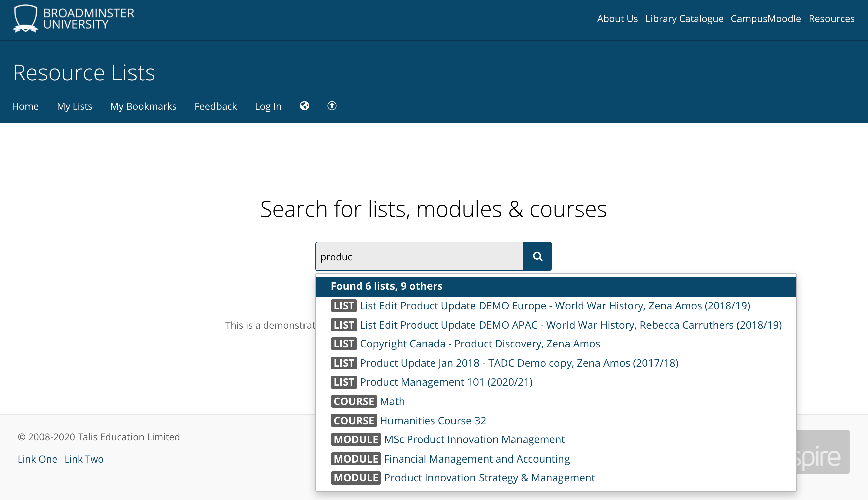The image size is (868, 500).
Task: Open Copyright Canada - Product Discovery list
Action: tap(465, 344)
